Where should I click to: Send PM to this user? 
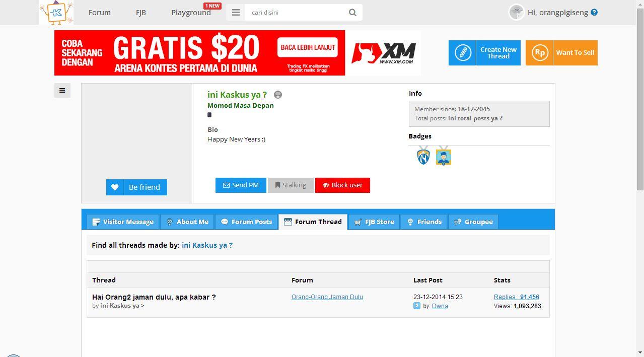pyautogui.click(x=241, y=185)
